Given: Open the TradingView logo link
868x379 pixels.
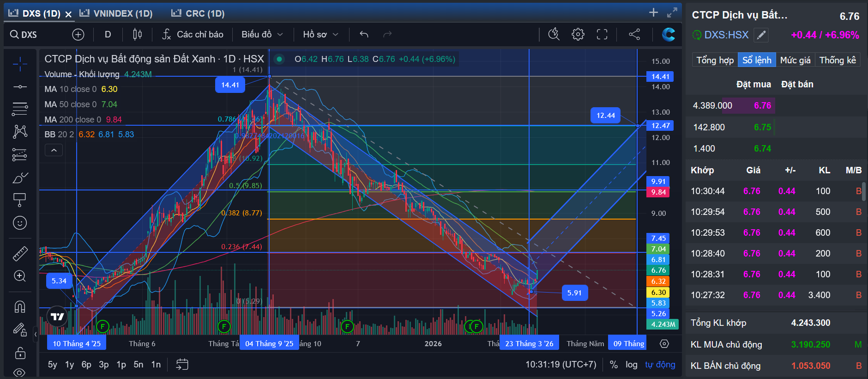Looking at the screenshot, I should point(57,317).
